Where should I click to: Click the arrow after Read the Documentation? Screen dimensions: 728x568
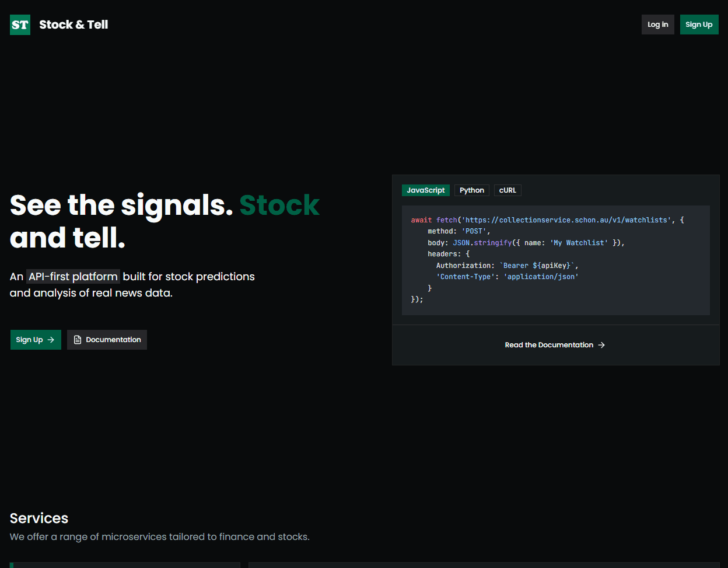point(601,345)
